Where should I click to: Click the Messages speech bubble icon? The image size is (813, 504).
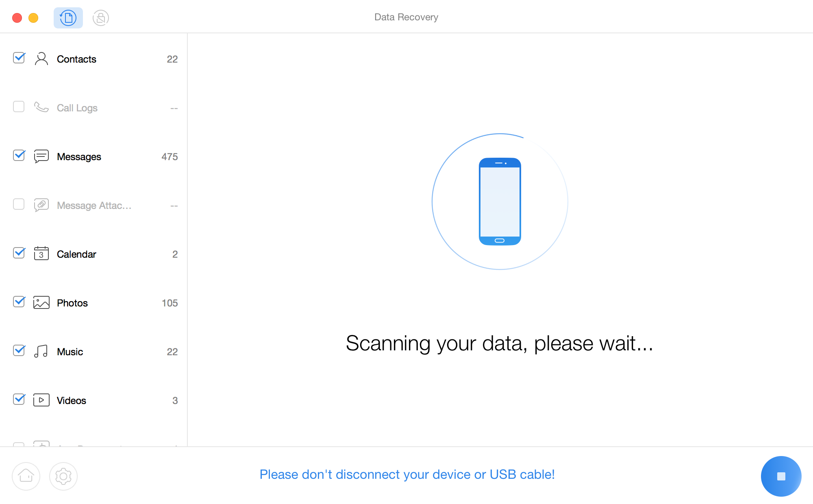(41, 156)
